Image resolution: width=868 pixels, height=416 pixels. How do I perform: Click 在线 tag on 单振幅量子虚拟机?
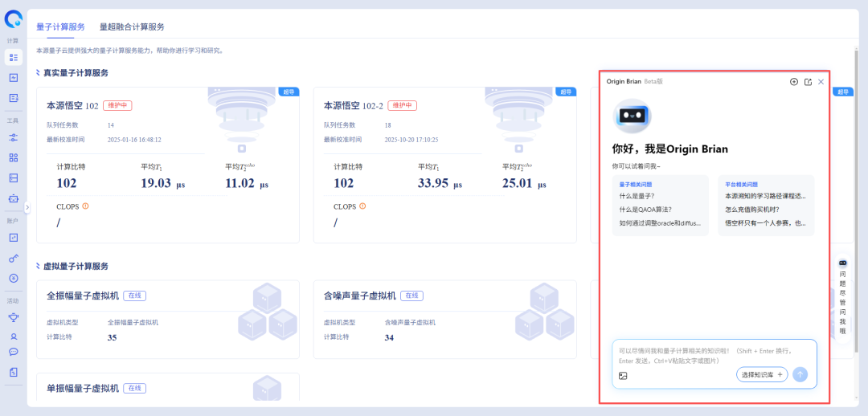point(134,389)
